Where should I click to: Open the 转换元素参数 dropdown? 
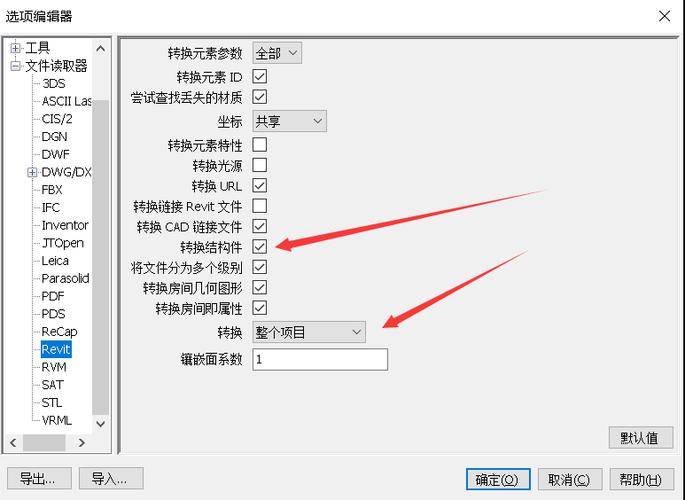(x=277, y=53)
